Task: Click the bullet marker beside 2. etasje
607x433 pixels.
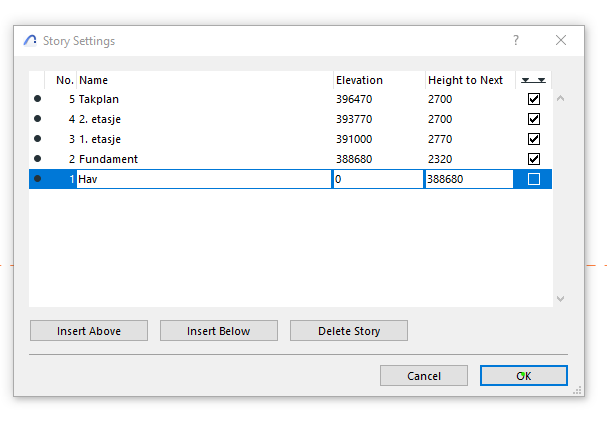Action: pyautogui.click(x=38, y=119)
